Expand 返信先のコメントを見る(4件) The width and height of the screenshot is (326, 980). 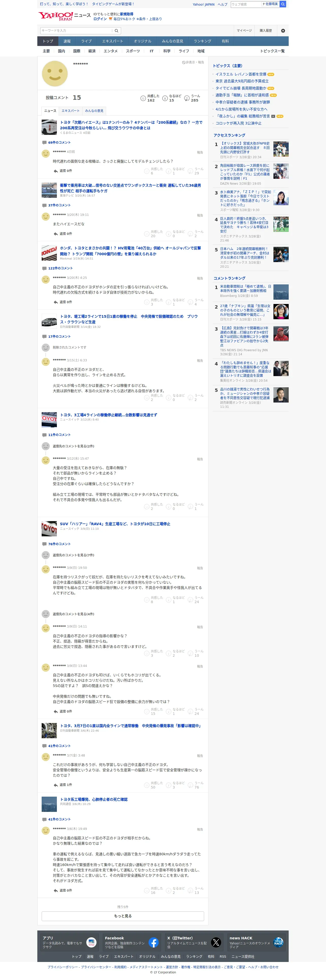(x=73, y=614)
